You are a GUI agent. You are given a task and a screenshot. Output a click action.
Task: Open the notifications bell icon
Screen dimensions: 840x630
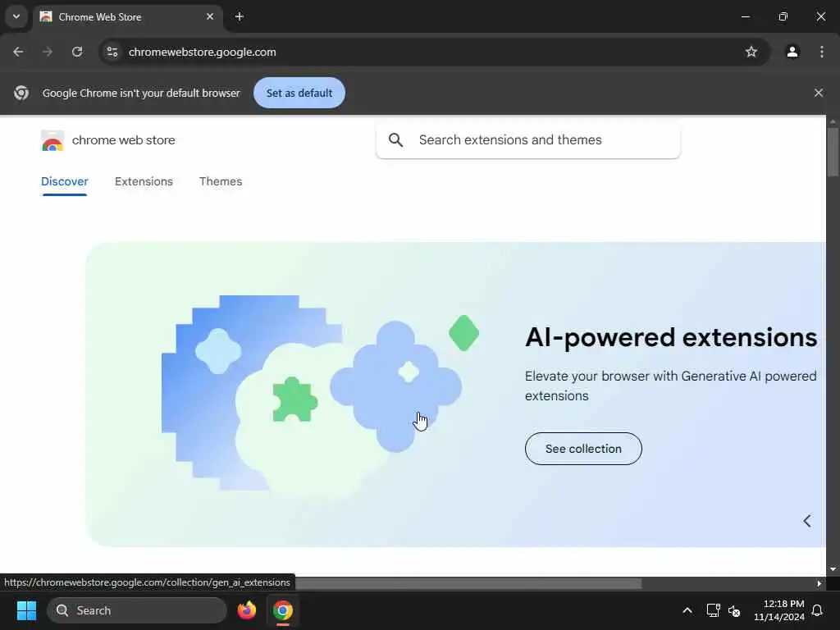pyautogui.click(x=818, y=610)
